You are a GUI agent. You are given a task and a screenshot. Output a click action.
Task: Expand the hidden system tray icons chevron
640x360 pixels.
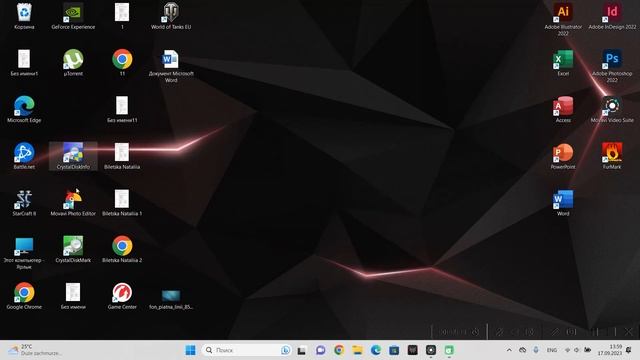pyautogui.click(x=509, y=350)
